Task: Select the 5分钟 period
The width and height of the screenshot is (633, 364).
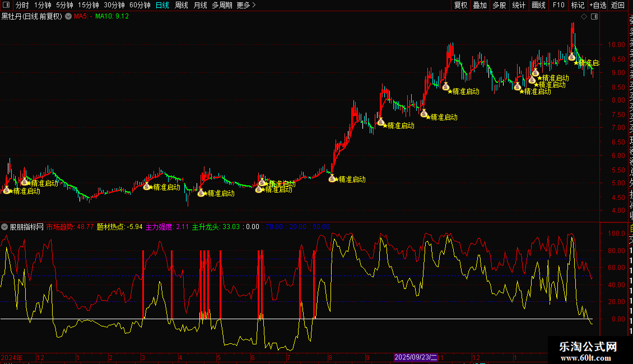Action: pos(64,5)
